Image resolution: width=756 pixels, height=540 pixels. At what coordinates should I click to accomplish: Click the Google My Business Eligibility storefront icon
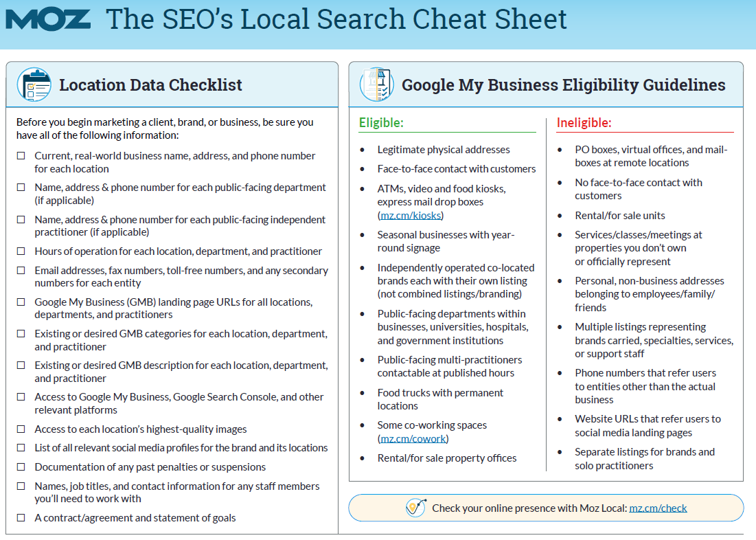376,85
